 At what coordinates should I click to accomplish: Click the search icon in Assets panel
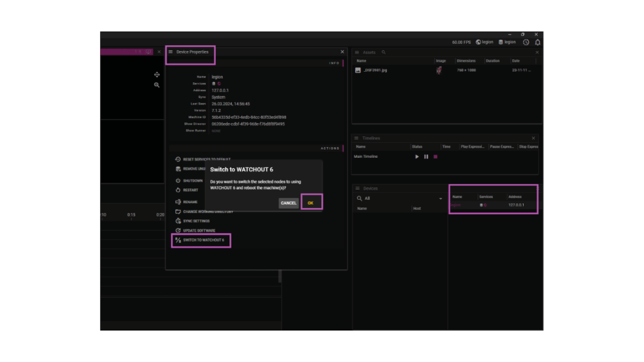[384, 52]
